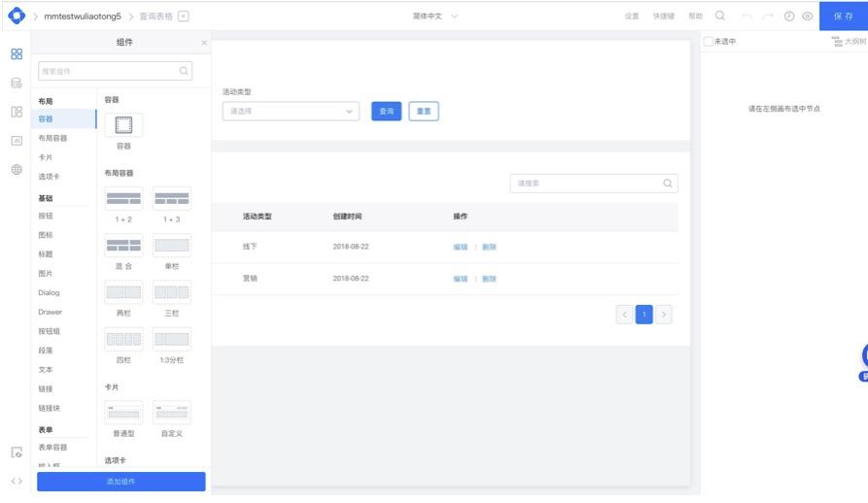Select 表单容器 in the category list

coord(52,448)
